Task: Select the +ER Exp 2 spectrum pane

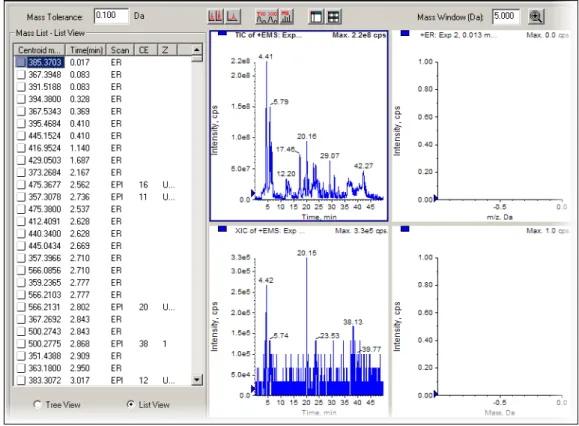Action: 483,126
